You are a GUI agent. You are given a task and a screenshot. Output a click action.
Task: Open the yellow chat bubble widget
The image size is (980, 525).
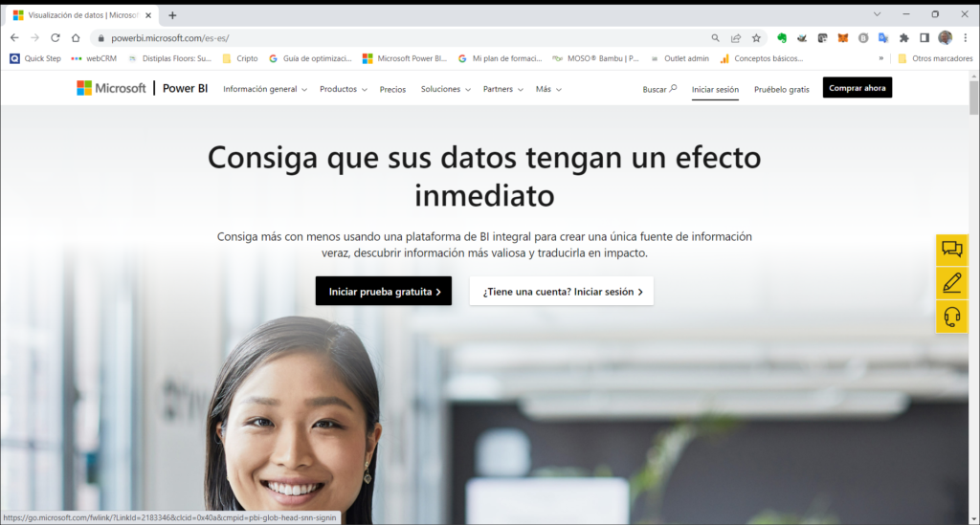click(x=952, y=250)
